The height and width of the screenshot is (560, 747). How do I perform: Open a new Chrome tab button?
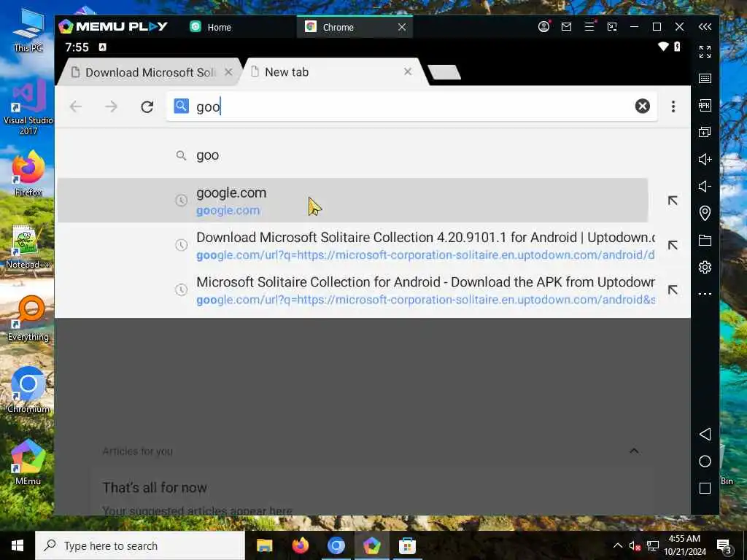pos(444,72)
